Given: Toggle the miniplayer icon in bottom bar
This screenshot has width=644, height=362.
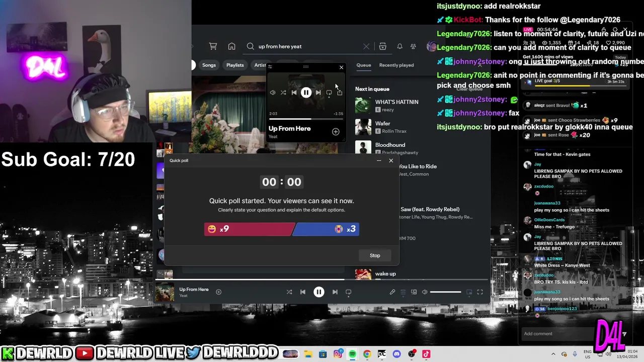Looking at the screenshot, I should coord(469,292).
